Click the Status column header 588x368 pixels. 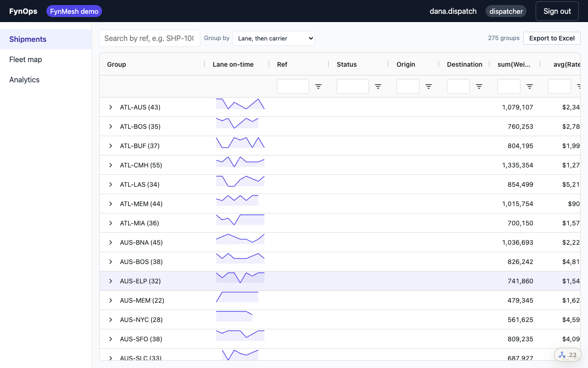click(x=359, y=64)
